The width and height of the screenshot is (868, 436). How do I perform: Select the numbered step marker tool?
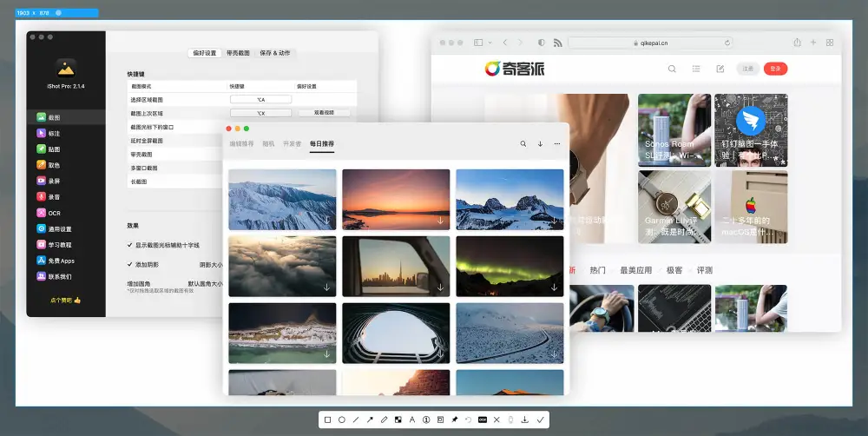coord(426,420)
